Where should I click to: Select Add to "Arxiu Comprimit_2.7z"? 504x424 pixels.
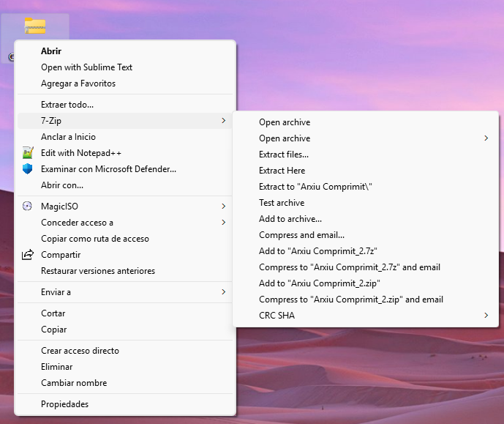(x=366, y=251)
